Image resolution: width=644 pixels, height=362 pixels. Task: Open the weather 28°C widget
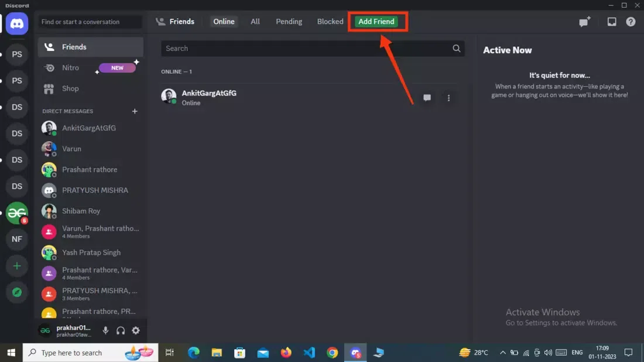coord(474,353)
